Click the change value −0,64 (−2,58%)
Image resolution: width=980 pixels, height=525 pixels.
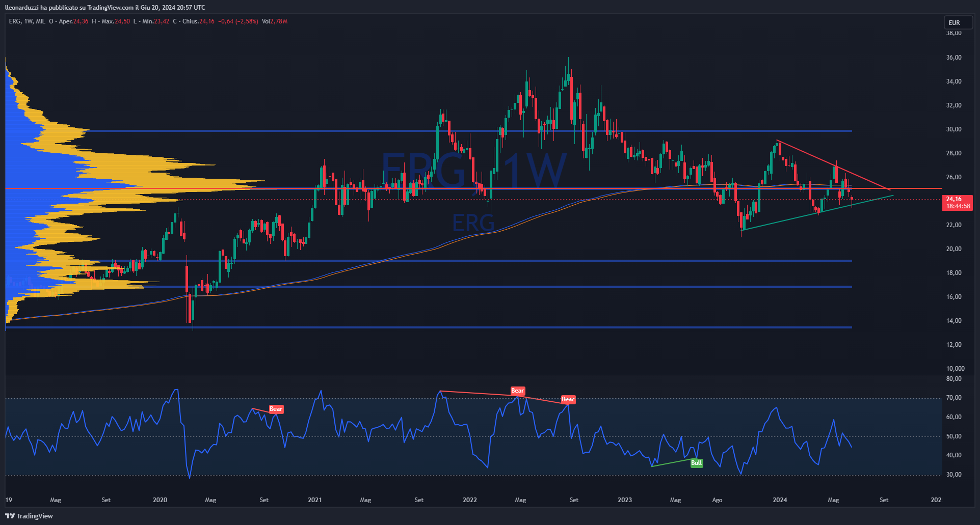click(x=238, y=21)
